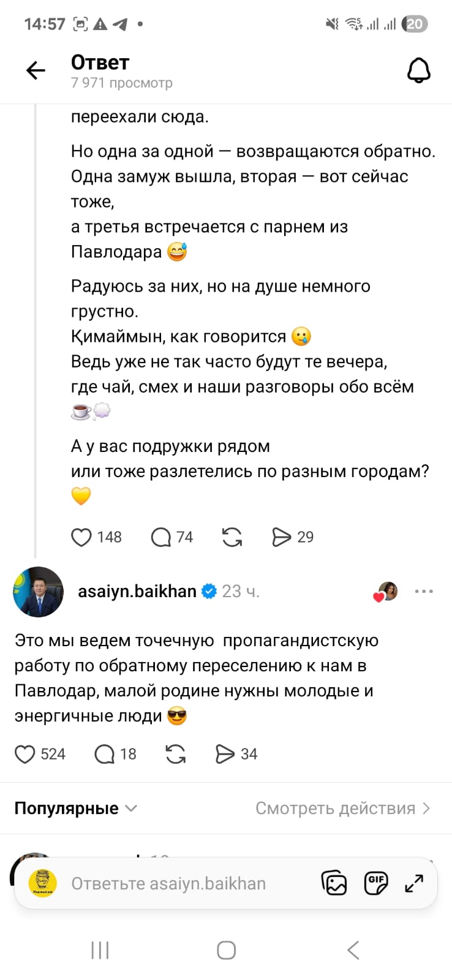Open the asaiyn.baikhan username link
452x980 pixels.
(x=137, y=591)
